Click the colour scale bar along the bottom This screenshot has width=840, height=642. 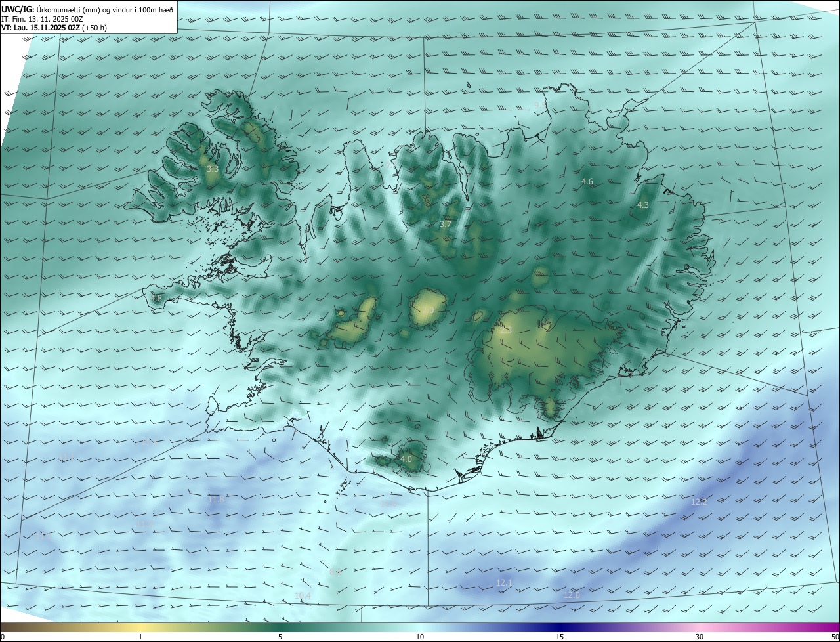tap(420, 627)
